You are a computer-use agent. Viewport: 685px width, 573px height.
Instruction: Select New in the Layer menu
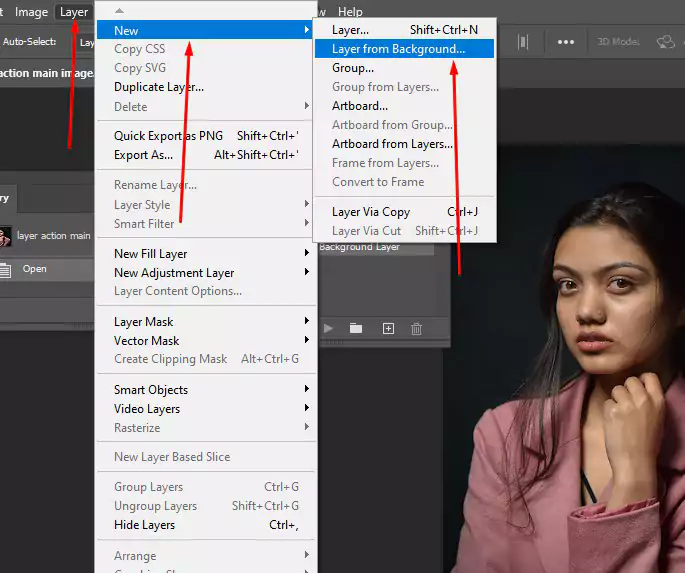click(x=204, y=31)
